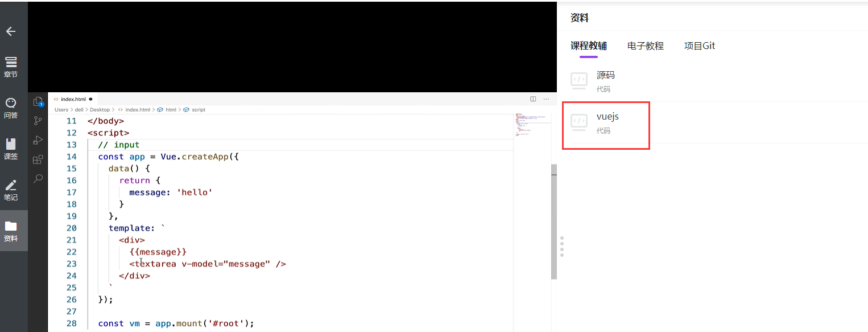The height and width of the screenshot is (332, 868).
Task: Click the html breadcrumb segment
Action: click(x=171, y=109)
